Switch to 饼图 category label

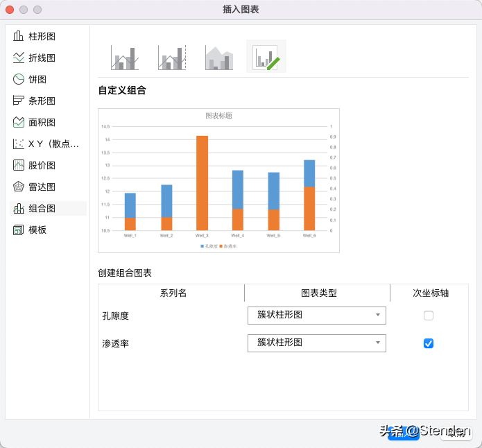click(x=37, y=79)
